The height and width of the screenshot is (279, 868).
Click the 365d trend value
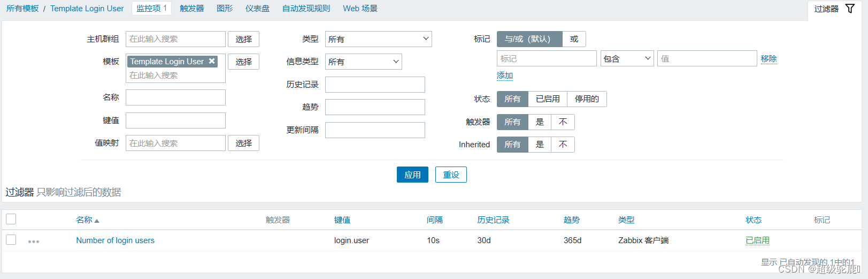click(572, 240)
